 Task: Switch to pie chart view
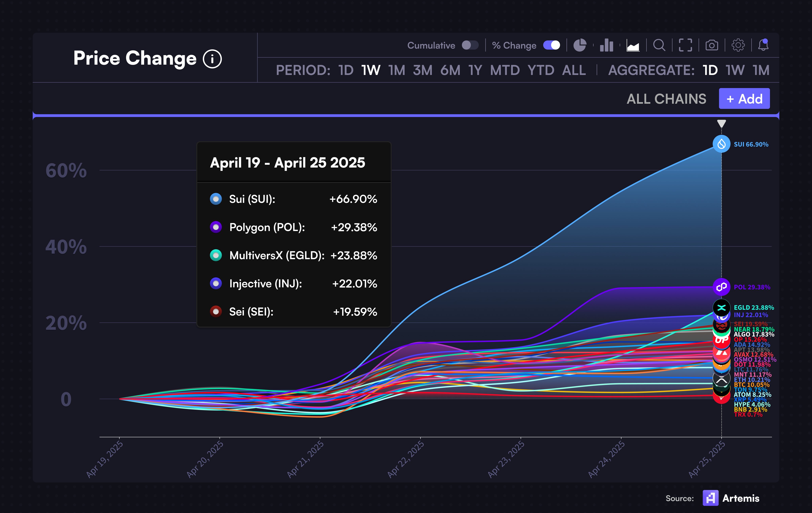coord(580,45)
